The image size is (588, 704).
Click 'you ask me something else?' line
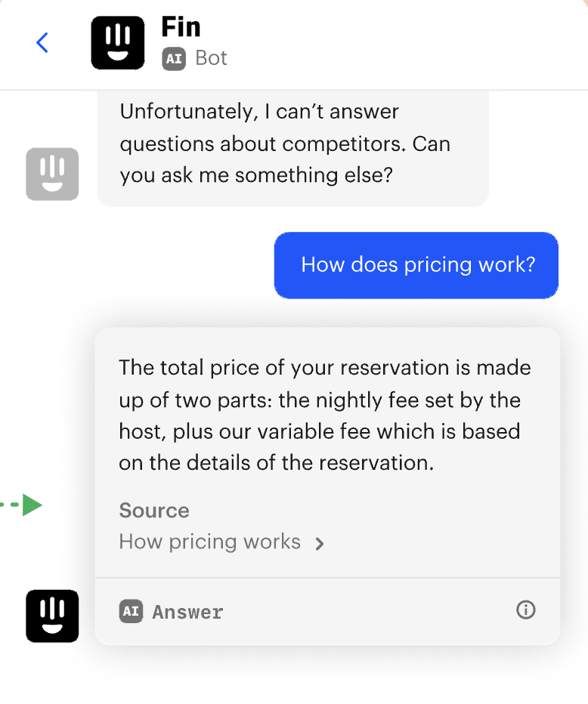[256, 175]
